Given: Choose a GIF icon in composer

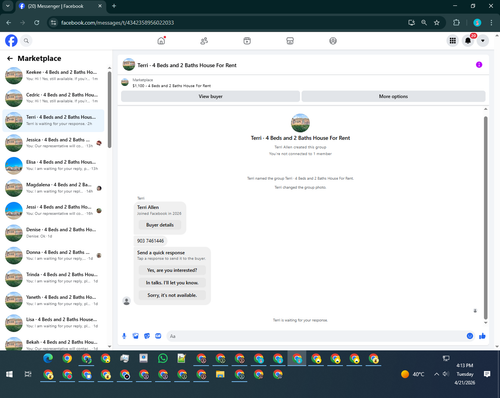Looking at the screenshot, I should click(158, 336).
